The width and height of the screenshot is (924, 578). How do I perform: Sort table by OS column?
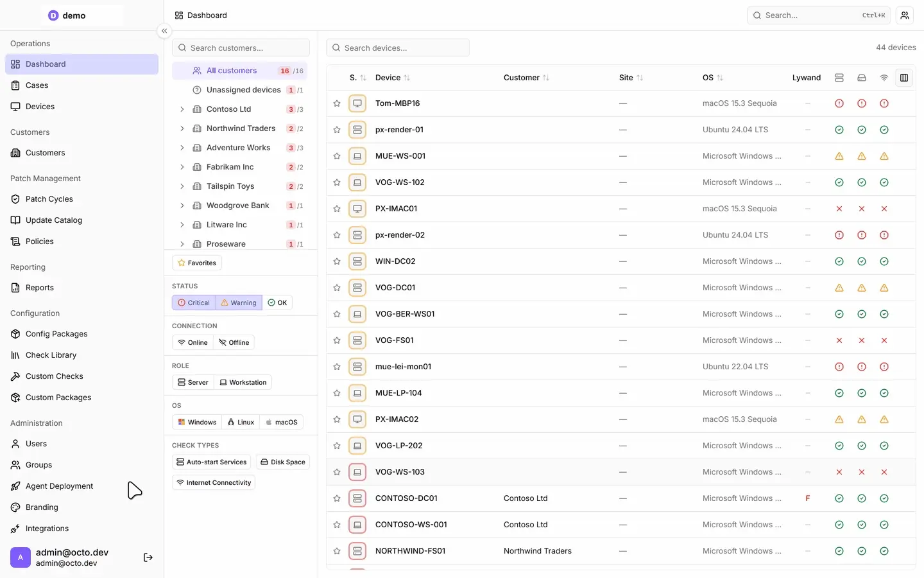[712, 78]
